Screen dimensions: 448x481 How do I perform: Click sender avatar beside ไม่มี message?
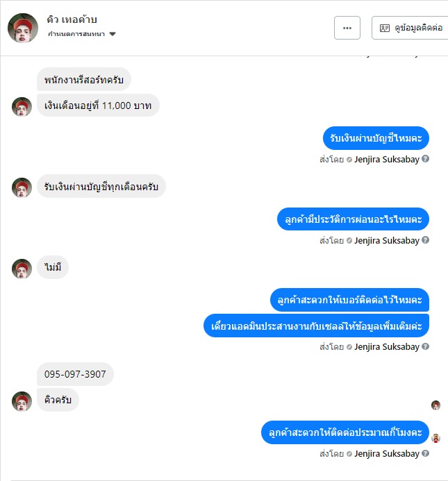(x=22, y=269)
